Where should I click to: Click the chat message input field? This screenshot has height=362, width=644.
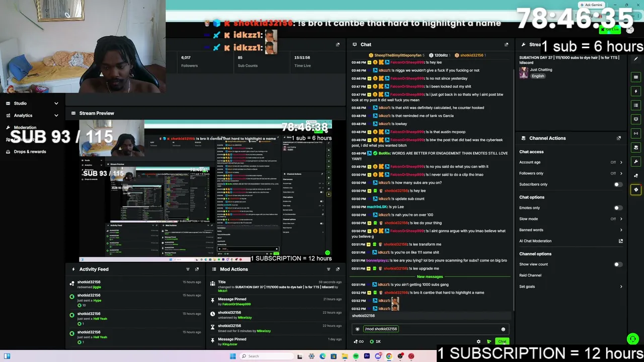(430, 329)
